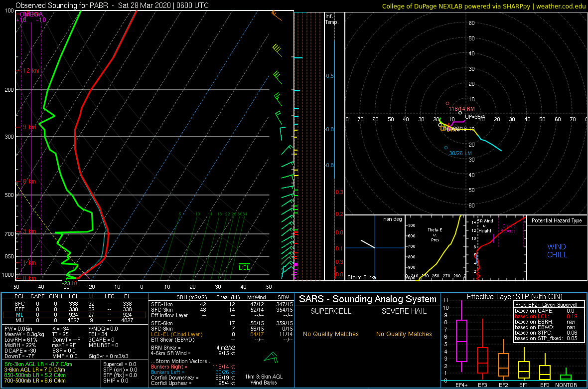The width and height of the screenshot is (588, 389).
Task: Click the 'Corfidi Upshear =' line
Action: click(x=193, y=383)
